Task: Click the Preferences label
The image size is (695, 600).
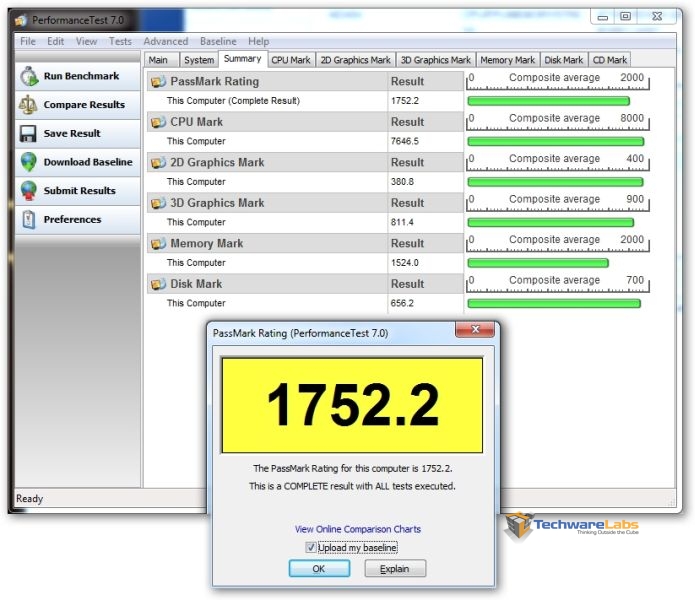Action: pos(73,219)
